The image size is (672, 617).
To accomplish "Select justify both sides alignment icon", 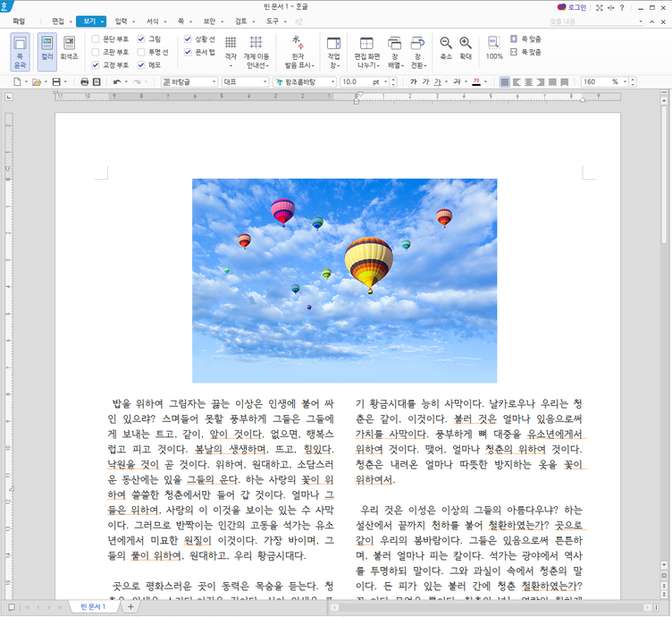I will click(x=505, y=81).
